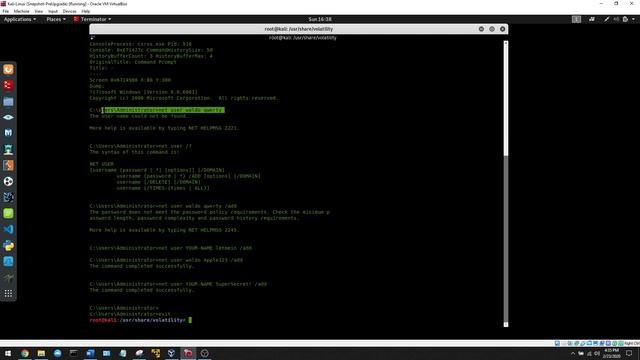Click the dark blue maltego-style icon in the dock

point(8,197)
